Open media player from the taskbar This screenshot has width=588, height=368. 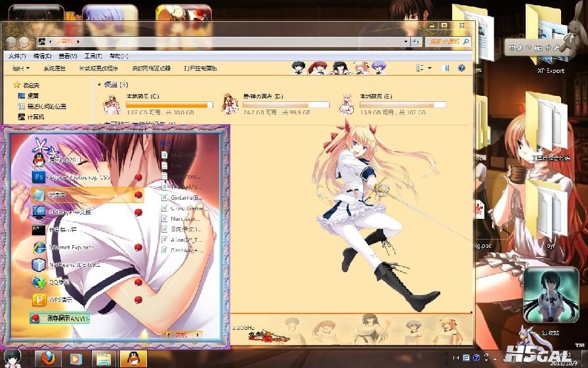[x=75, y=359]
